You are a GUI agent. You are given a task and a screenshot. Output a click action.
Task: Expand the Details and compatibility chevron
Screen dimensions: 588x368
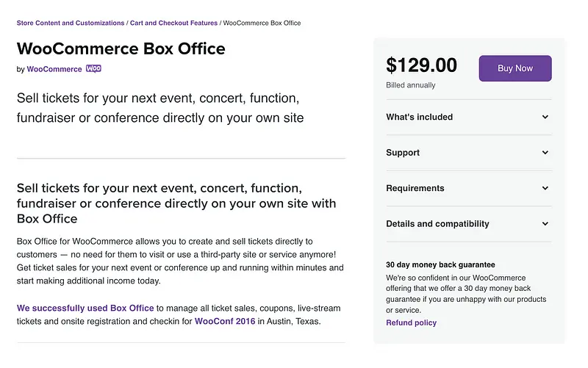tap(545, 224)
